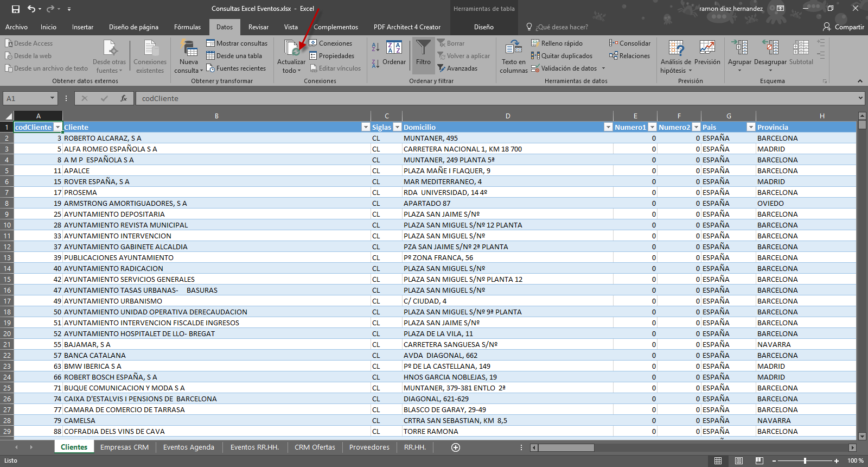This screenshot has width=868, height=467.
Task: Click the formula bar containing codCliente
Action: coord(496,98)
